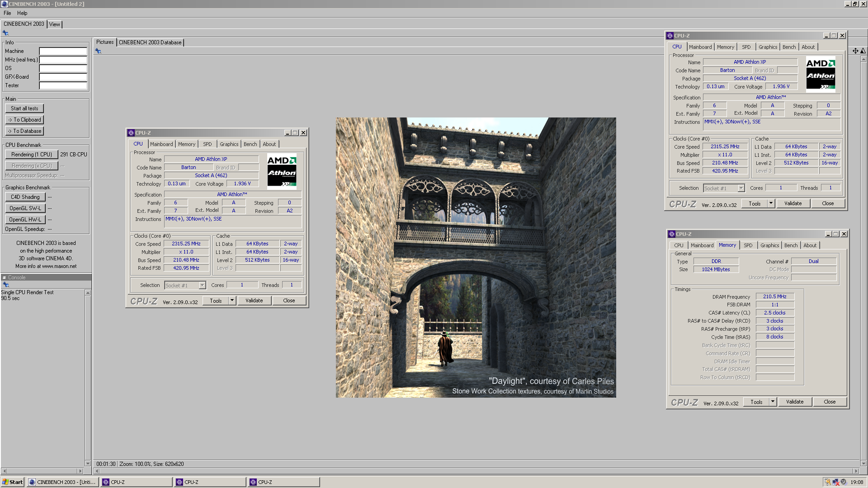The height and width of the screenshot is (488, 868).
Task: Click the '291 CB-CPU' result text
Action: (74, 155)
